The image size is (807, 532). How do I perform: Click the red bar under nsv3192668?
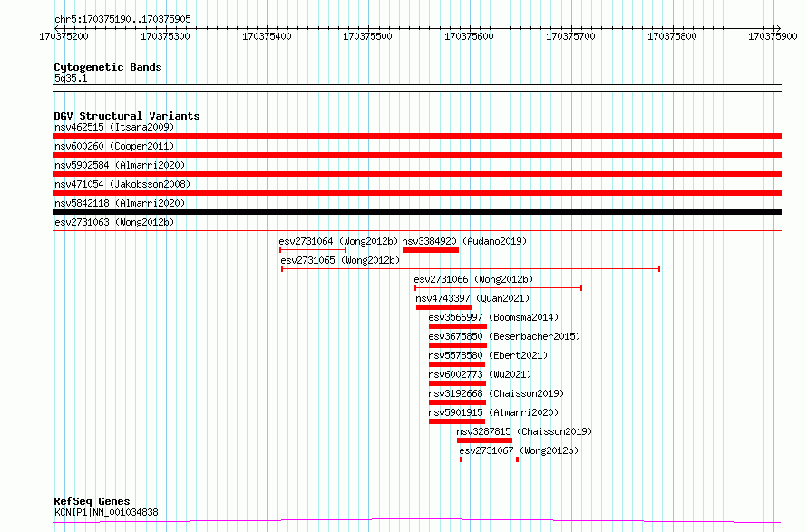[x=458, y=402]
